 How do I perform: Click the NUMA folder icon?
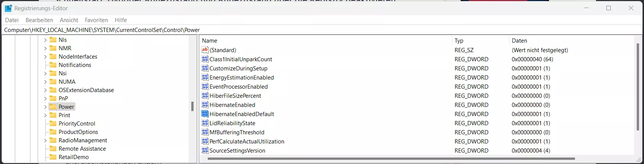(53, 81)
